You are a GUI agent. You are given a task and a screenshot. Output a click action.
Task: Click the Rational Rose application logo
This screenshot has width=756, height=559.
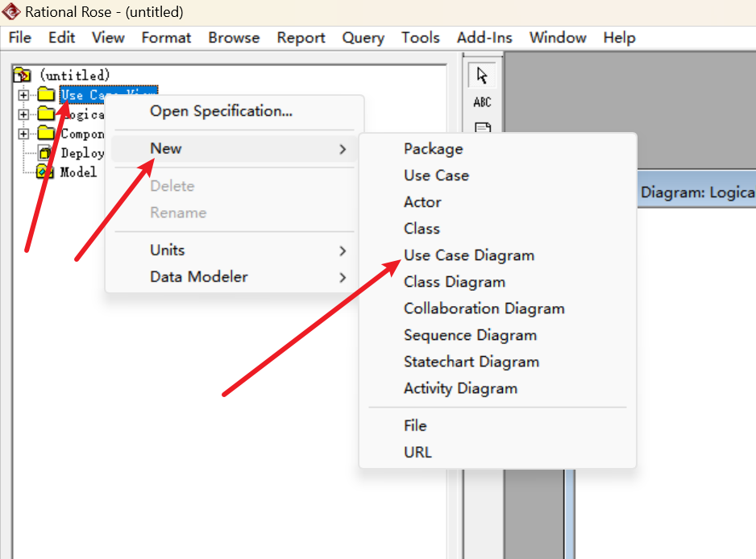coord(11,11)
